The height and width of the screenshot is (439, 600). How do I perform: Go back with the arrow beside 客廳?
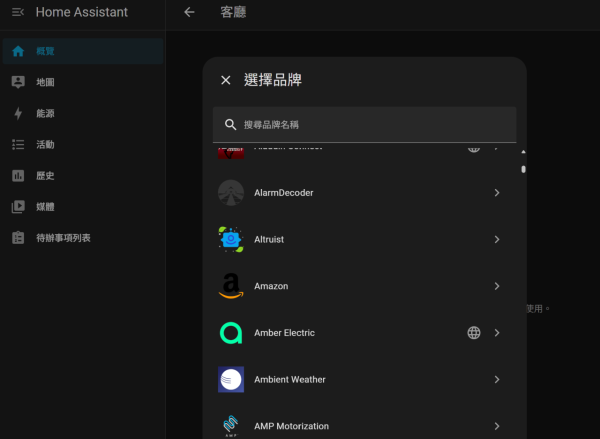[x=189, y=12]
